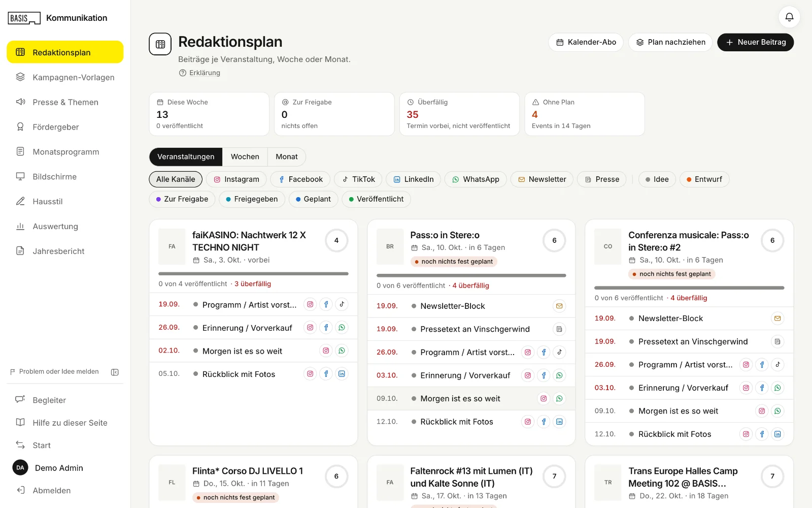Open the Überfällig stat card
Screen dimensions: 812x508
pos(459,114)
